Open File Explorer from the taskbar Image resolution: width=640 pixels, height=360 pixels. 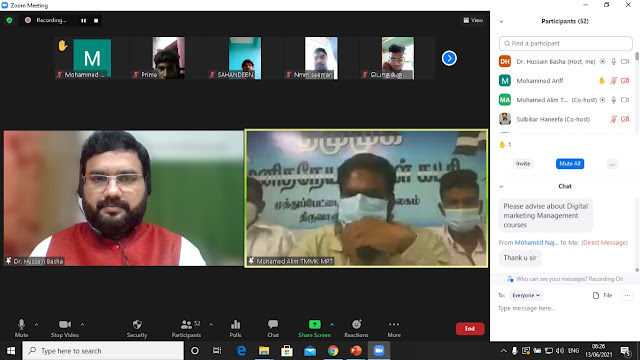pyautogui.click(x=264, y=351)
